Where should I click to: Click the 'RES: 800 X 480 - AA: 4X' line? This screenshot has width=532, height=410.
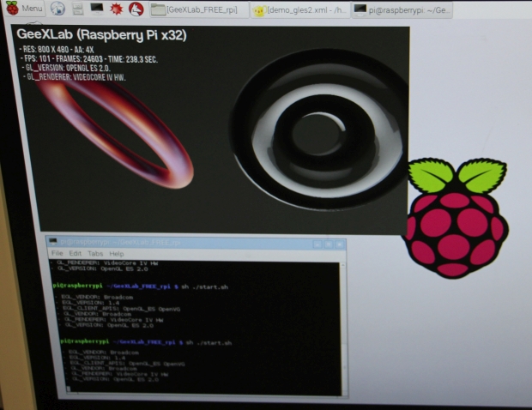[x=57, y=50]
